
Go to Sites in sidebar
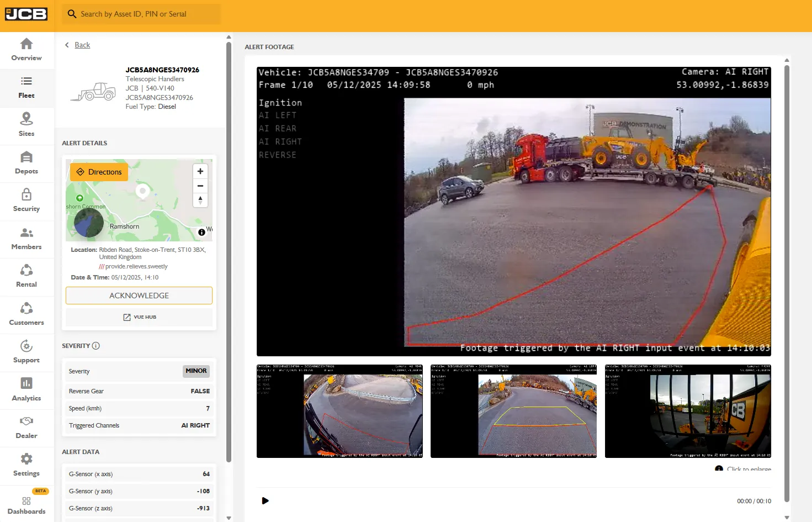click(26, 125)
